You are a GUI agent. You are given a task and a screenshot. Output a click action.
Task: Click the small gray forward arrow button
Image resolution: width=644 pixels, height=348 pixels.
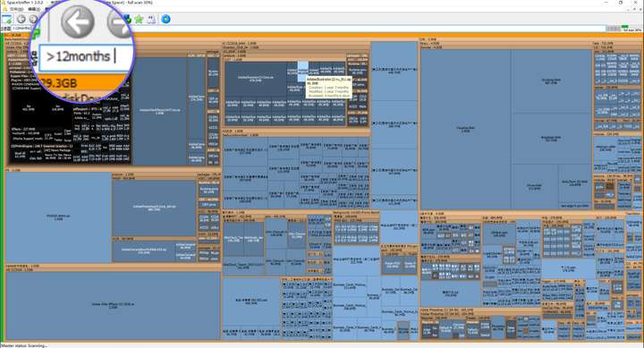tap(34, 19)
